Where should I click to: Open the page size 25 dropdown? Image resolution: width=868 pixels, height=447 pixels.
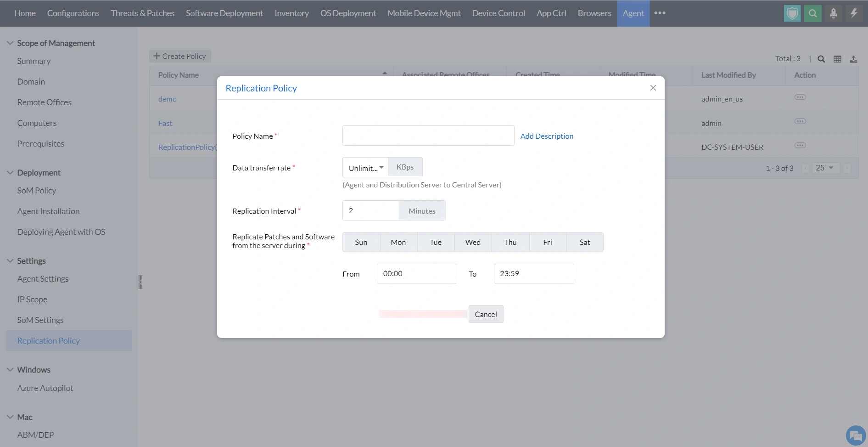pos(826,168)
